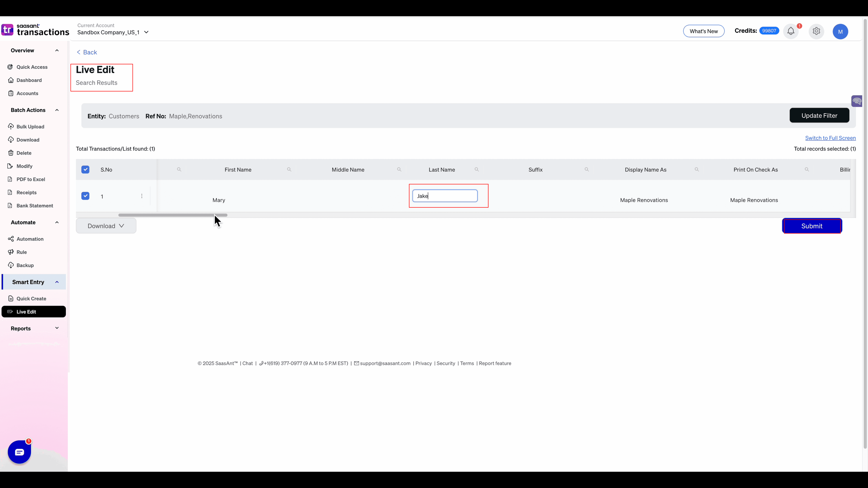
Task: Click the S.No column header
Action: pos(106,169)
